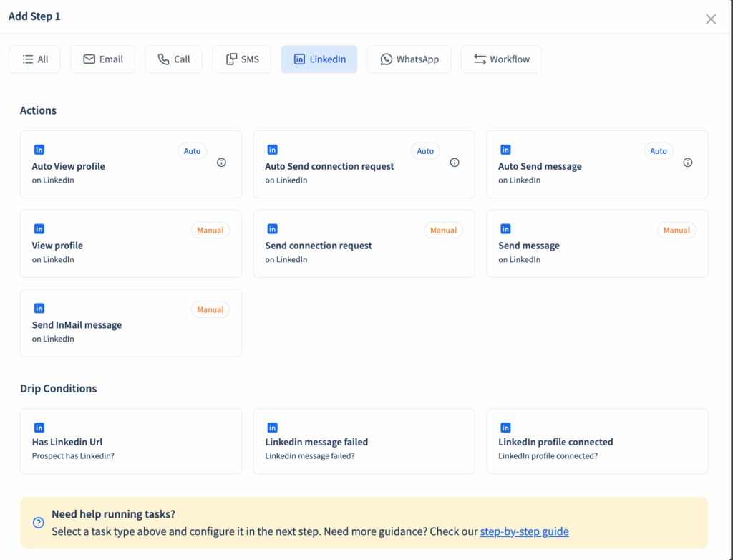Select the LinkedIn profile connected condition
The image size is (733, 560).
point(597,441)
